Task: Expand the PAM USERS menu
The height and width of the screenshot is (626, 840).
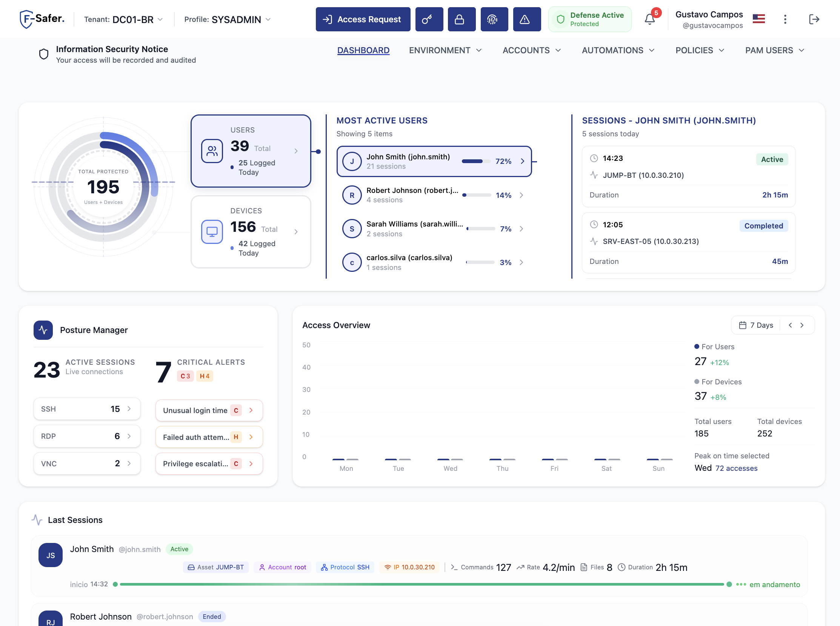Action: tap(774, 50)
